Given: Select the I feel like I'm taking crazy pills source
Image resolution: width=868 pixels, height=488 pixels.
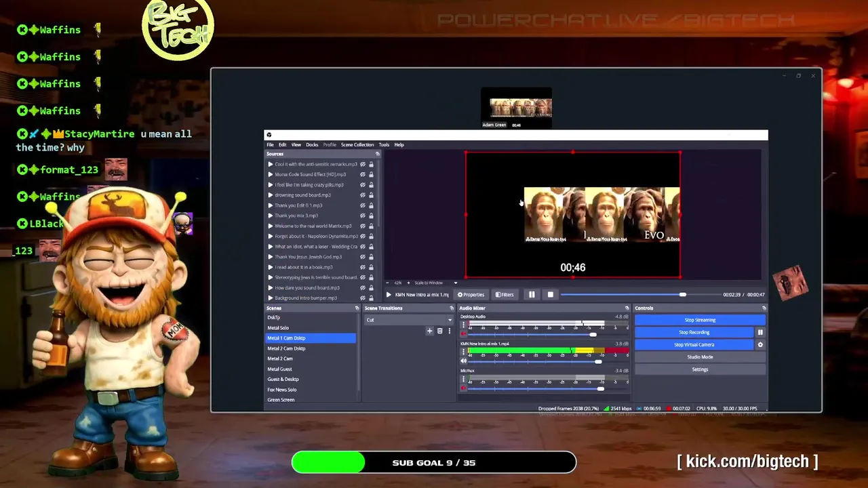Looking at the screenshot, I should [x=309, y=184].
